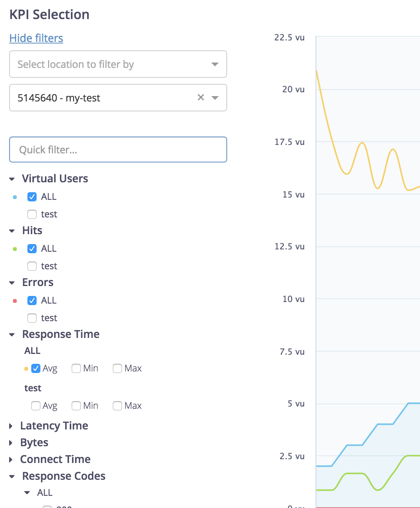Check the Virtual Users test checkbox
The image size is (420, 508).
pos(32,214)
